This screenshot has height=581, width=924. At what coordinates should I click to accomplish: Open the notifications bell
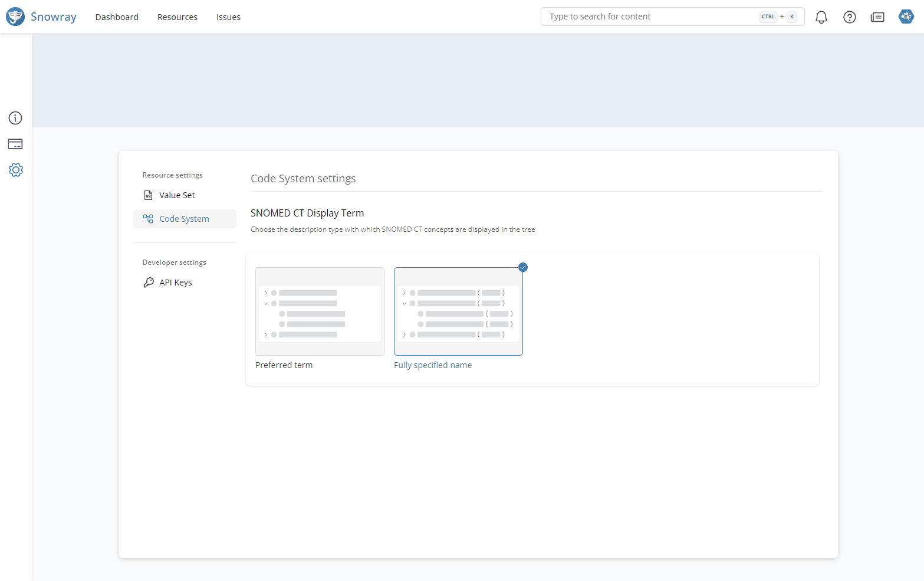[821, 17]
